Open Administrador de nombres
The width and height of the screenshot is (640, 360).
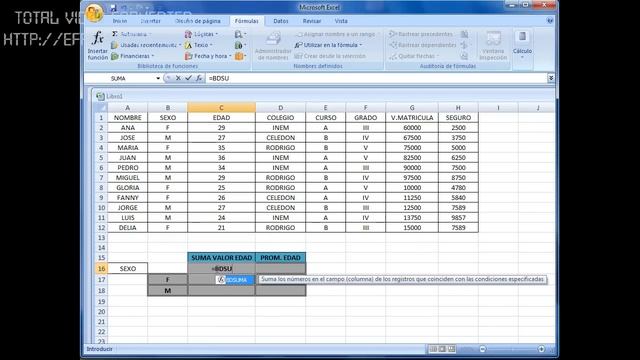[x=273, y=46]
